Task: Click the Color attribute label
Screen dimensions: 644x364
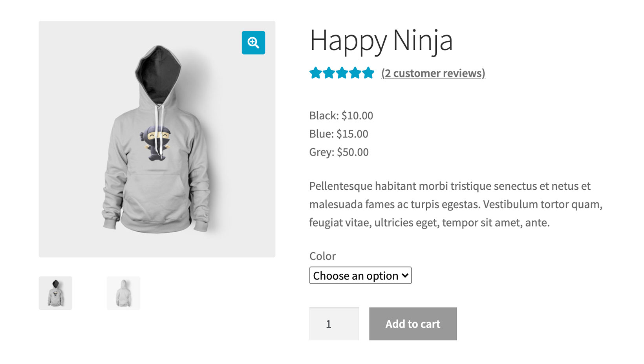Action: [322, 256]
